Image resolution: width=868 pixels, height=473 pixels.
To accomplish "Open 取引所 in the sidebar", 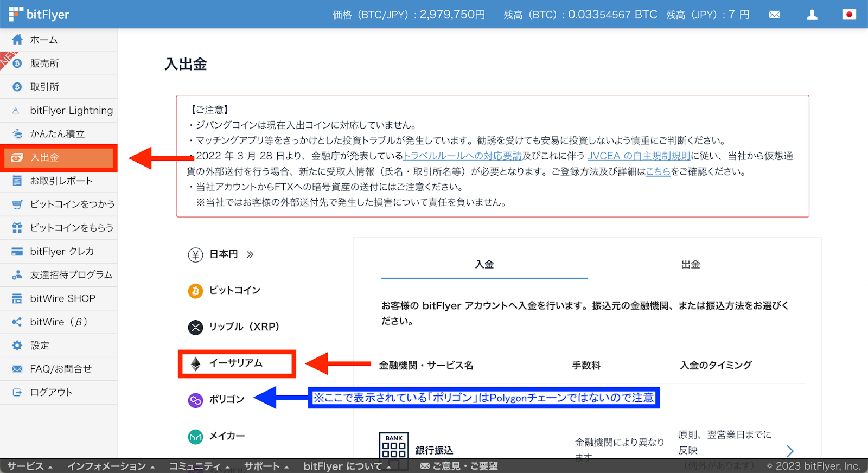I will click(59, 87).
